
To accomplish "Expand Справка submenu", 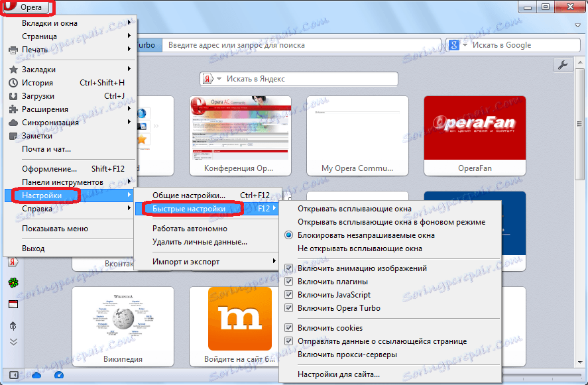I will tap(70, 209).
